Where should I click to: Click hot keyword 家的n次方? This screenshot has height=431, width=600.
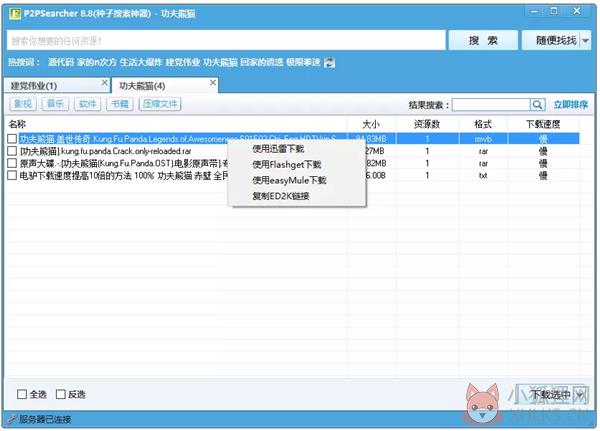[96, 62]
